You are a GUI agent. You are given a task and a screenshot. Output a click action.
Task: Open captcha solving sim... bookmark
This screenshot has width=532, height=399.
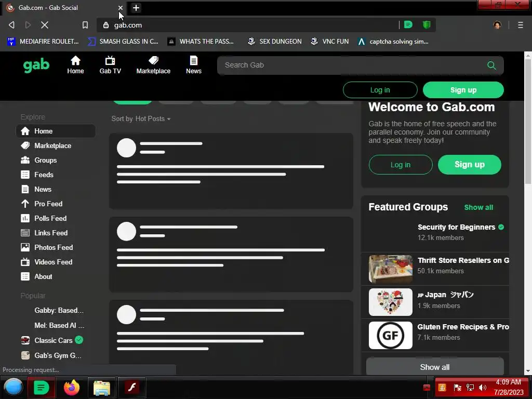(x=393, y=42)
